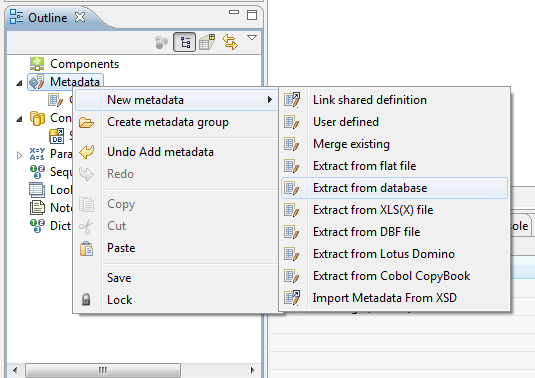Click the Sequences icon
This screenshot has width=535, height=378.
[37, 172]
